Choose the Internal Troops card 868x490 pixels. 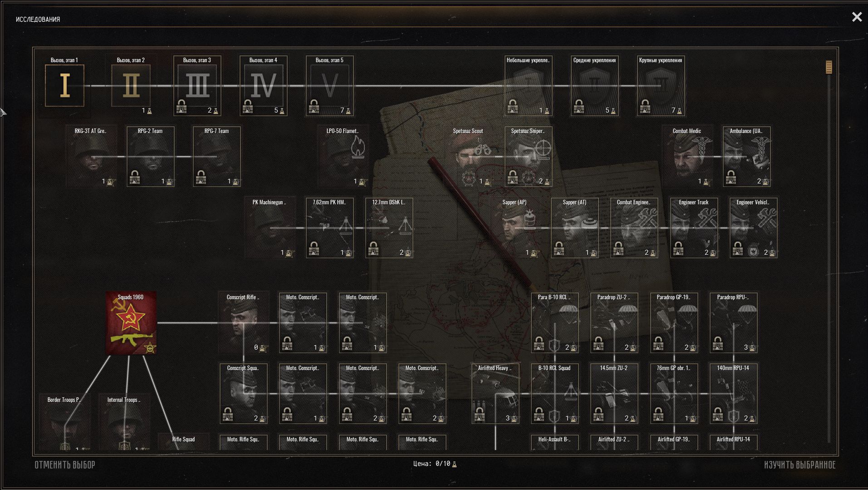(124, 422)
